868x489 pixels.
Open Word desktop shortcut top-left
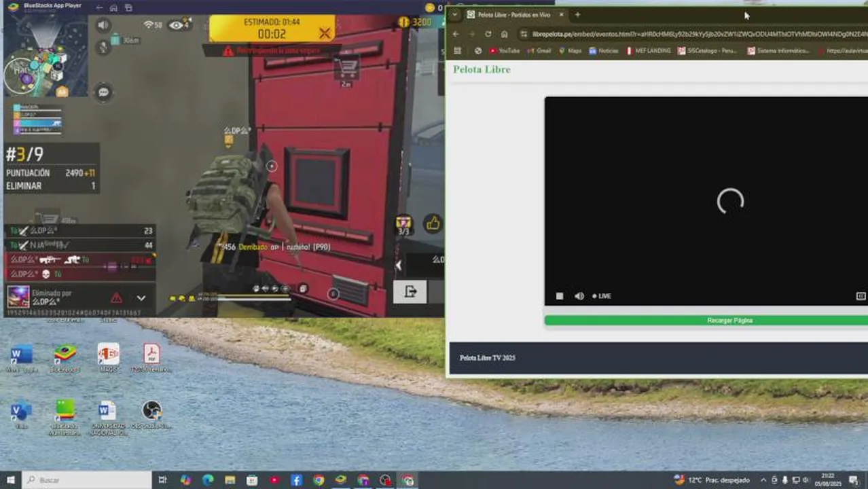click(21, 357)
